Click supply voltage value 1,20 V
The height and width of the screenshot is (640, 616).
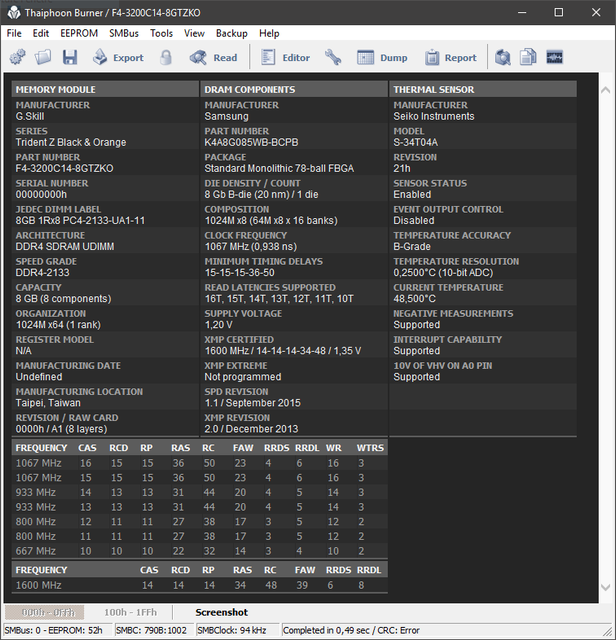pyautogui.click(x=218, y=325)
